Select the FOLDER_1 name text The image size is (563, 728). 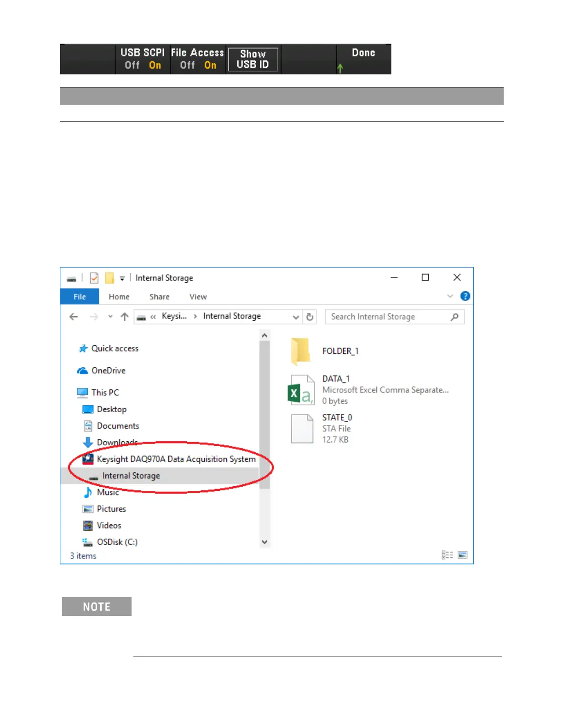point(340,351)
